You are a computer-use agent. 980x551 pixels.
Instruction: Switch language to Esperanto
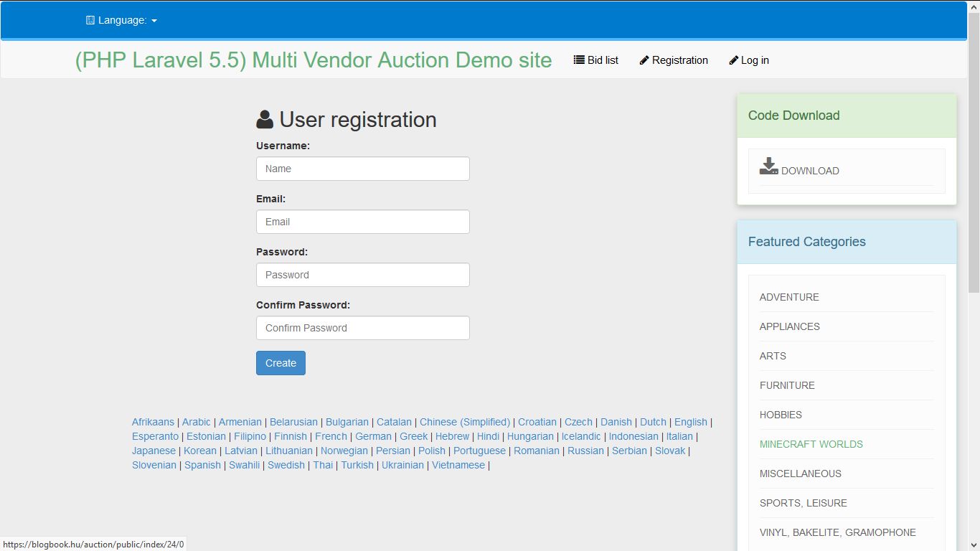[x=155, y=436]
